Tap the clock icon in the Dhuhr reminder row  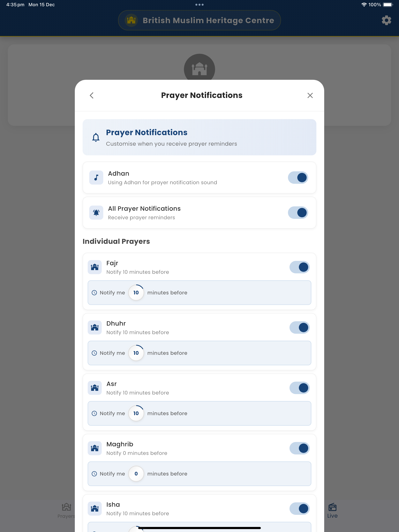(x=94, y=353)
